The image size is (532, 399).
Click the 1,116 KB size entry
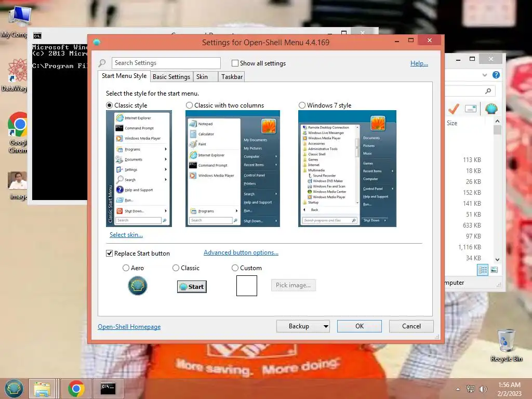470,247
